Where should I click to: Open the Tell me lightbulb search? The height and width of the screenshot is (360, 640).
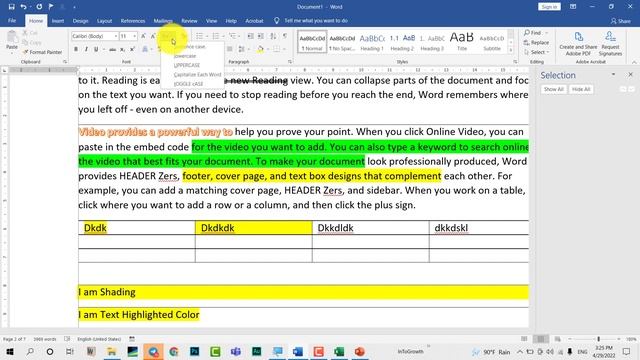click(276, 20)
